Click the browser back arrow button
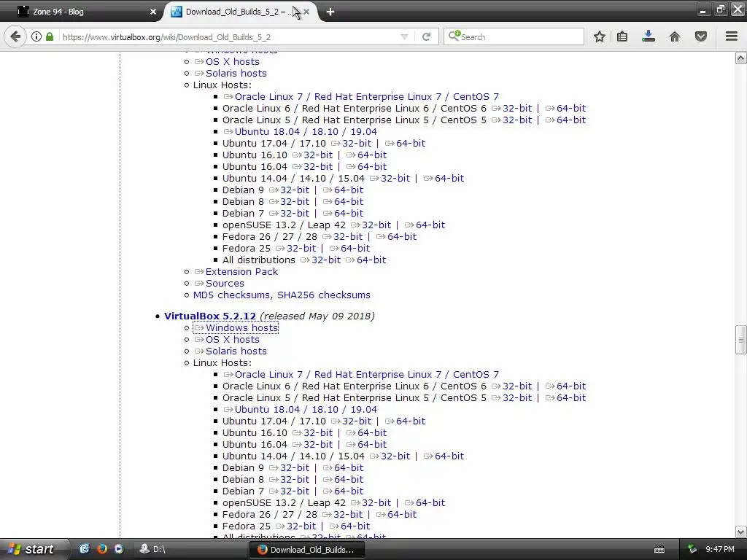The width and height of the screenshot is (747, 560). pos(16,36)
